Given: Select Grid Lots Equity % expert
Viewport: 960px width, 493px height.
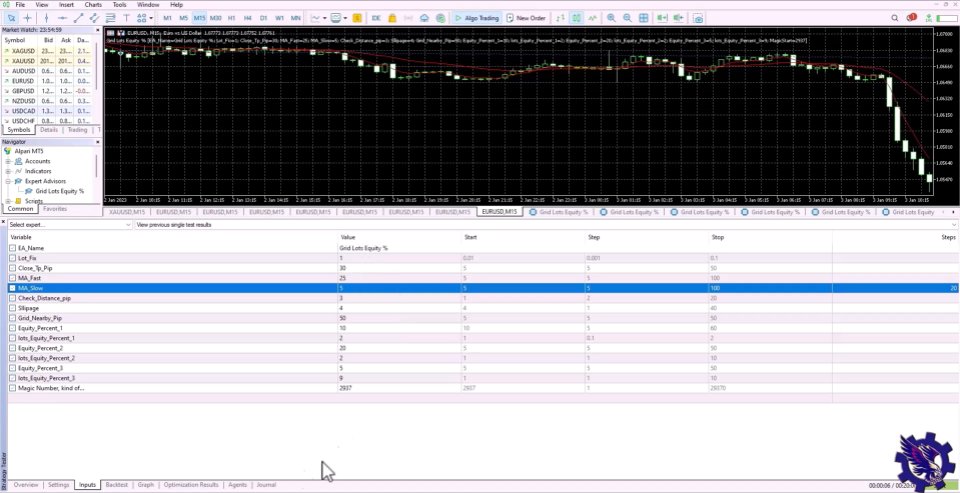Looking at the screenshot, I should 59,191.
